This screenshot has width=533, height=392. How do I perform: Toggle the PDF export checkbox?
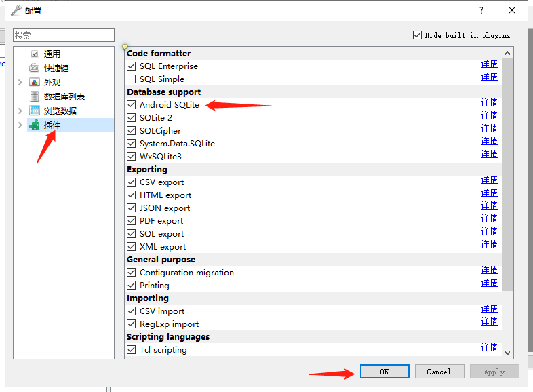pos(131,221)
